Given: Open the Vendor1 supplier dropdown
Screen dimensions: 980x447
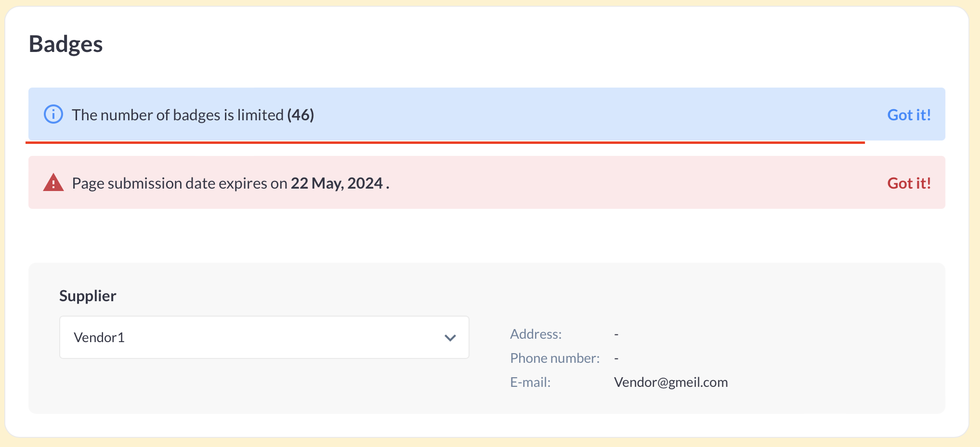Looking at the screenshot, I should (264, 337).
